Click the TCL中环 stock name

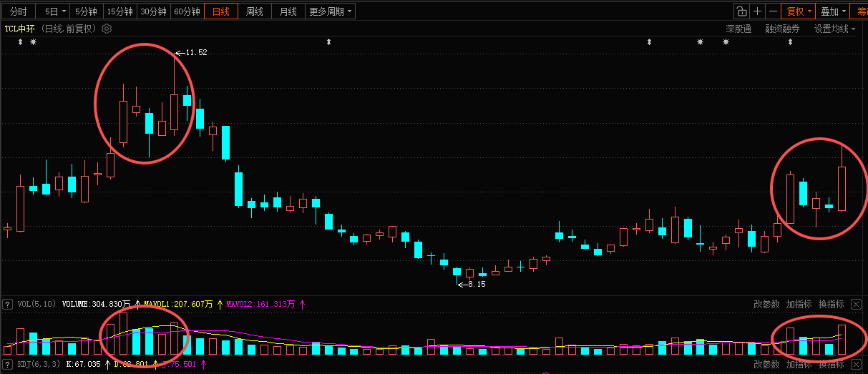(x=20, y=29)
